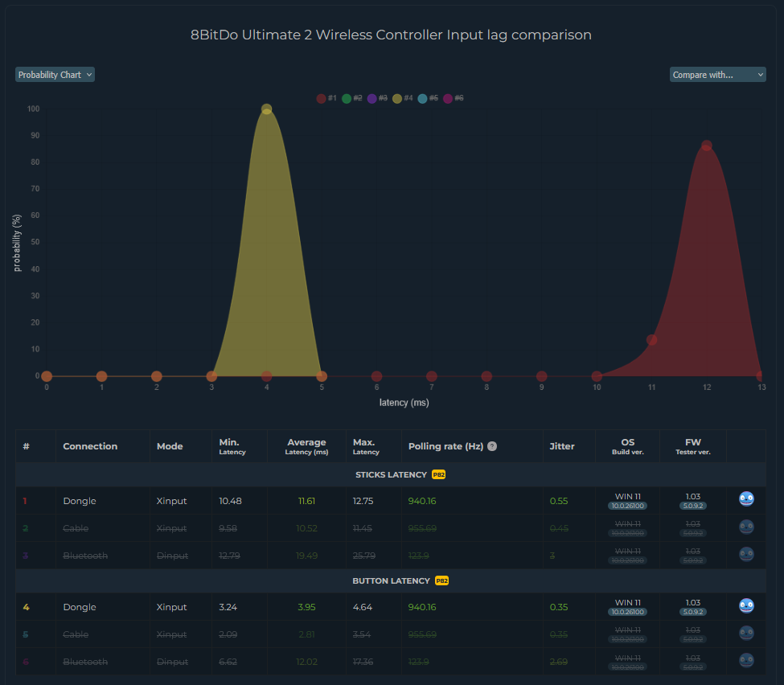This screenshot has width=784, height=685.
Task: Click the BUTTON LATENCY section header
Action: coord(391,581)
